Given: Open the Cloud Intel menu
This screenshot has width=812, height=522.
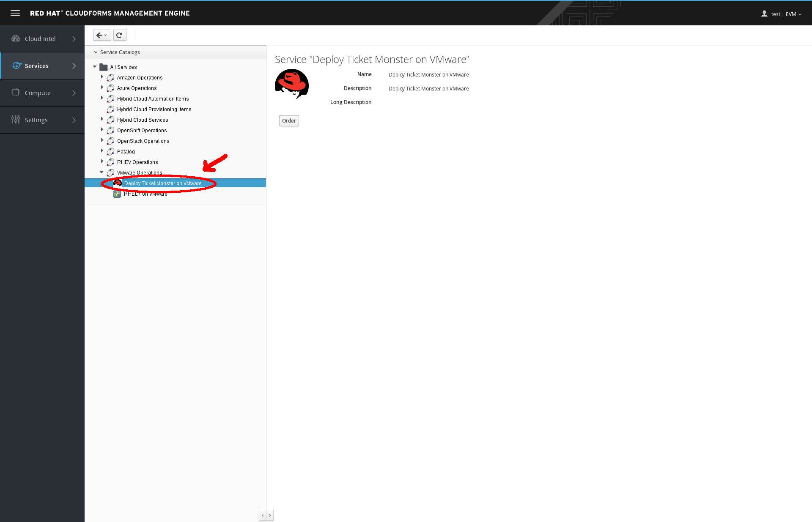Looking at the screenshot, I should point(42,39).
